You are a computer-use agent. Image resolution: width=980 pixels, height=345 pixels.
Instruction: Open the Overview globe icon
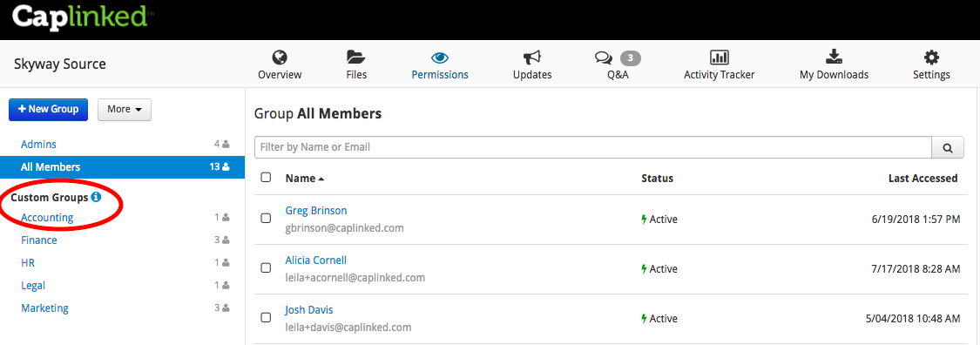pyautogui.click(x=280, y=58)
